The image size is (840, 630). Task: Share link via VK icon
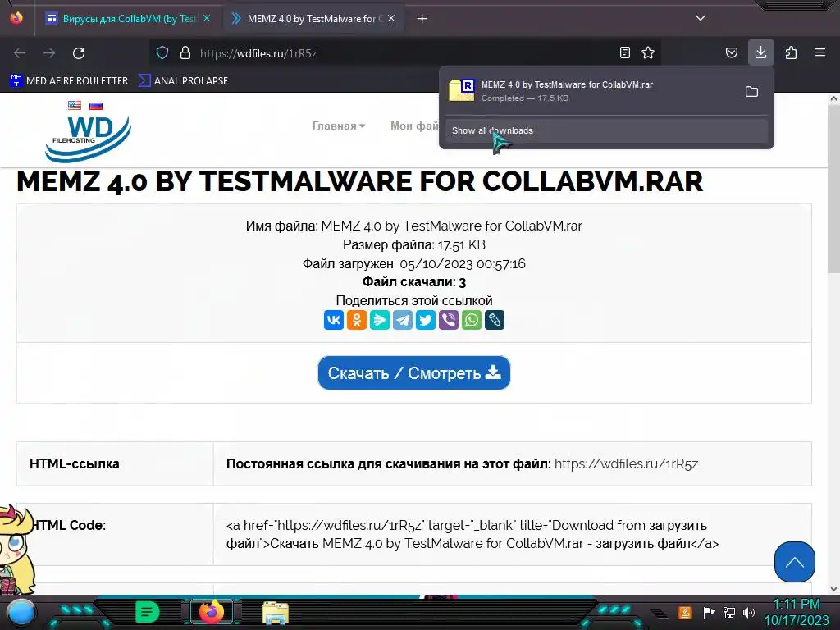(334, 320)
